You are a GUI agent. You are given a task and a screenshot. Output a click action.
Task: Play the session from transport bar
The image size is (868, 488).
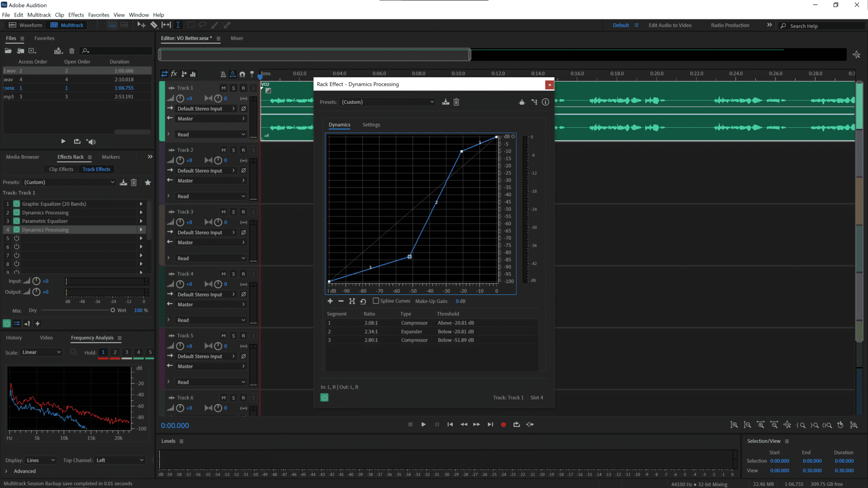pyautogui.click(x=423, y=424)
